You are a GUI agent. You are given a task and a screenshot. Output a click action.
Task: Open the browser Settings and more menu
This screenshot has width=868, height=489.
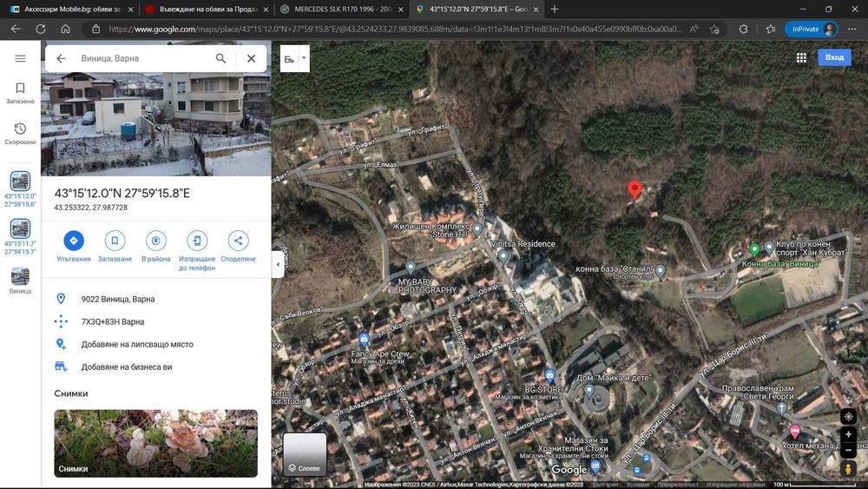pos(852,29)
